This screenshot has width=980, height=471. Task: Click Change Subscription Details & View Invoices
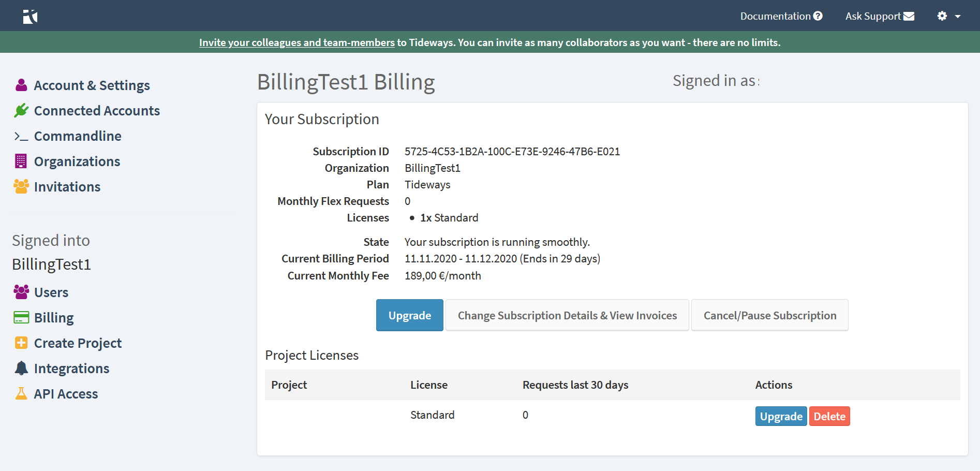click(567, 315)
